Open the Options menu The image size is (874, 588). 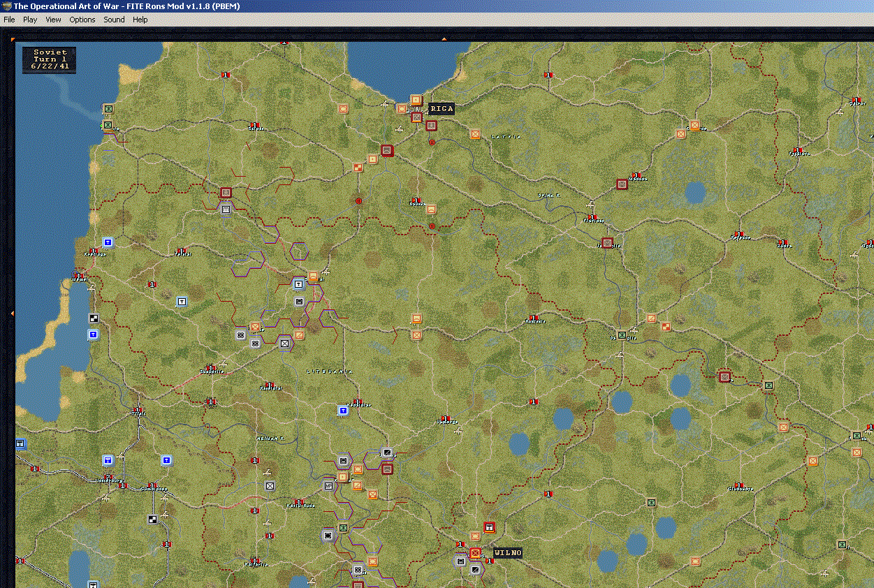82,20
